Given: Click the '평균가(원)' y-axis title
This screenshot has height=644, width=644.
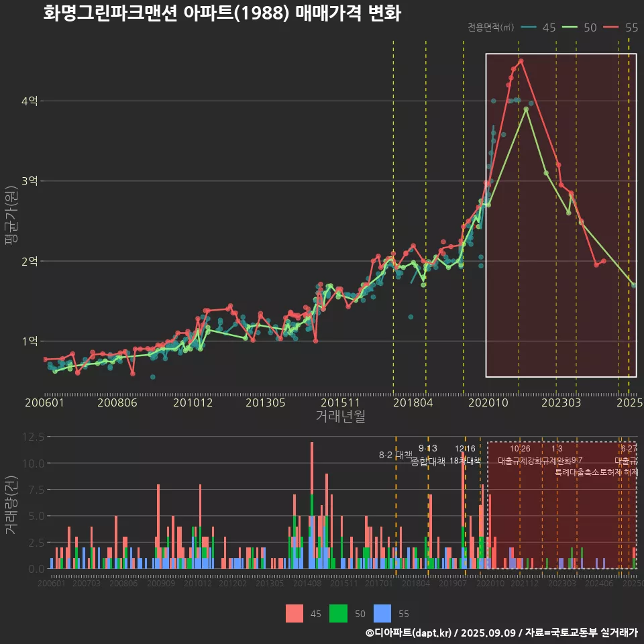Looking at the screenshot, I should [11, 215].
